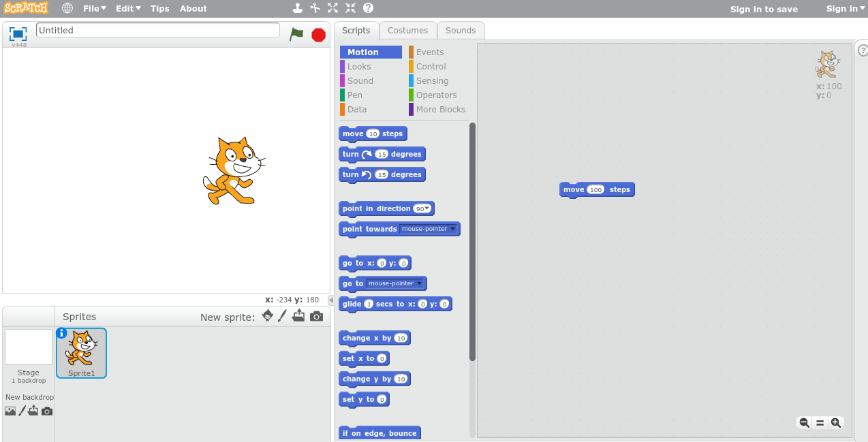The height and width of the screenshot is (442, 868).
Task: Open the language globe menu
Action: tap(67, 8)
